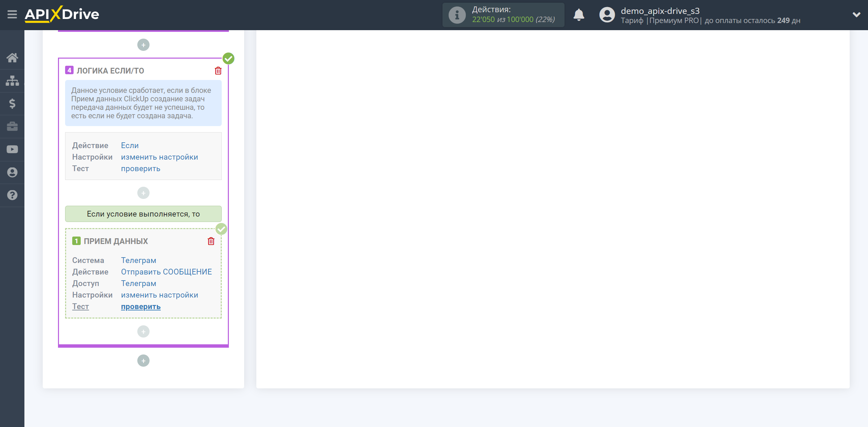Click the Доступ label
The image size is (868, 427).
coord(86,283)
